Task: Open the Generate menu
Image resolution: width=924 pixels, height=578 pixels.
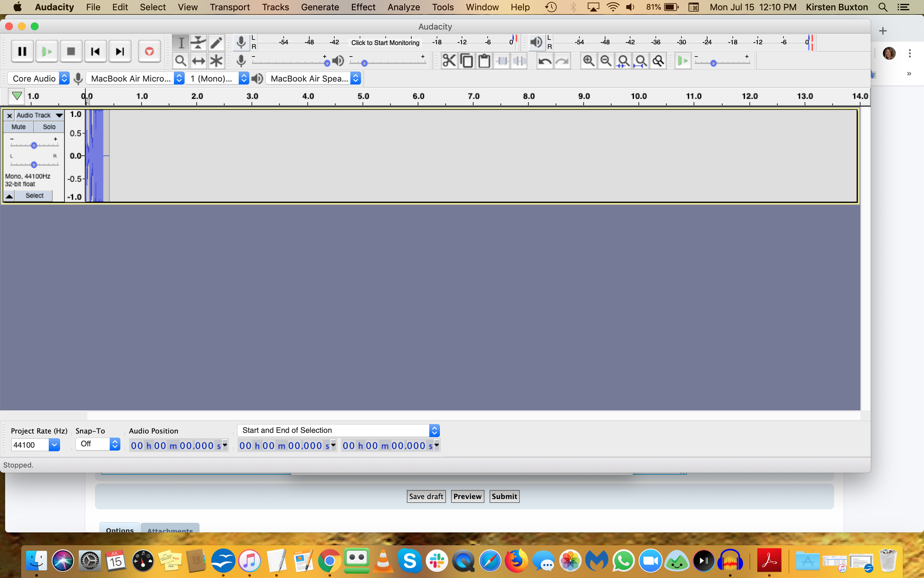Action: (320, 7)
